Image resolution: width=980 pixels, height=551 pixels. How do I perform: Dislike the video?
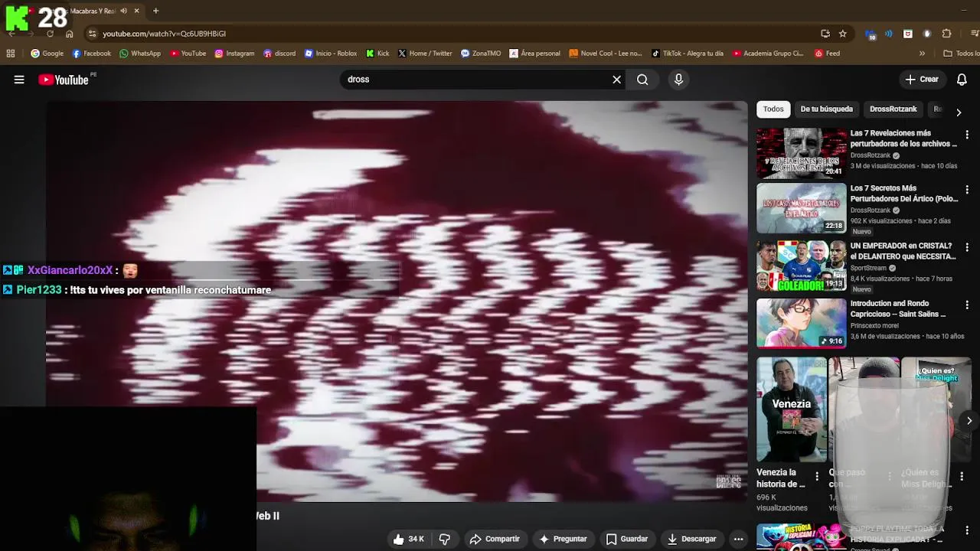tap(445, 539)
